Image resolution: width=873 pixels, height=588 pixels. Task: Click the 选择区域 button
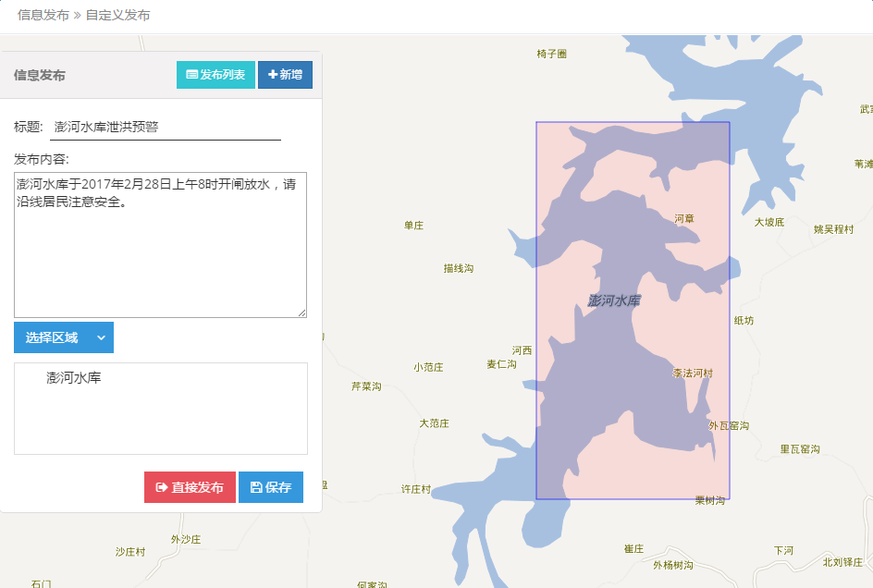[x=53, y=338]
